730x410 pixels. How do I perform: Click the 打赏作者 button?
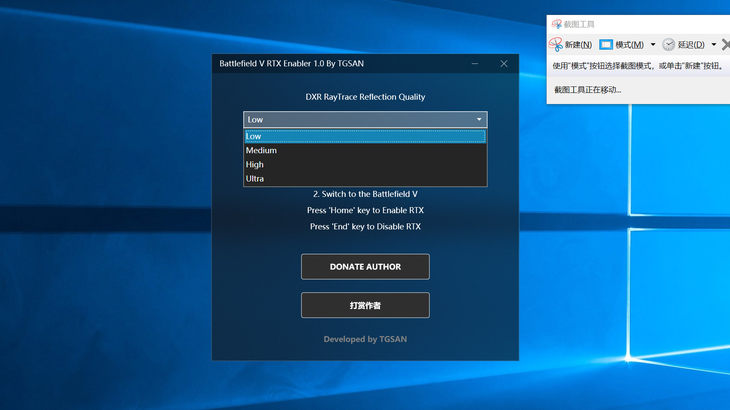tap(365, 305)
